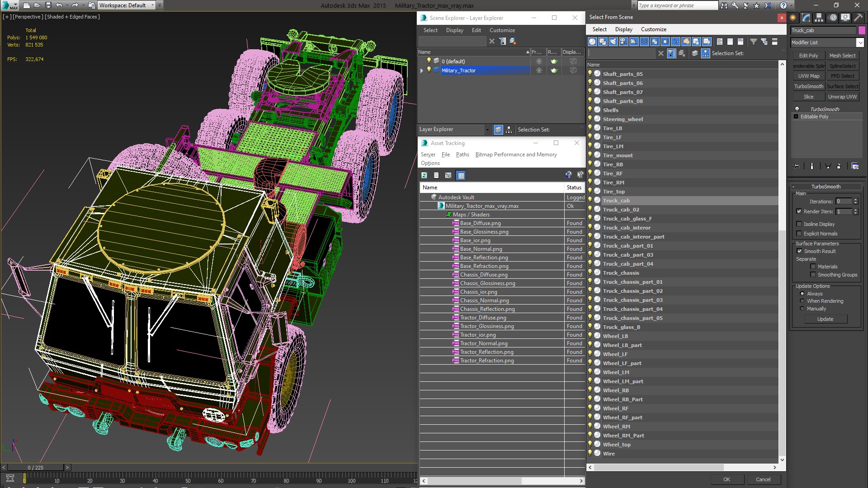868x488 pixels.
Task: Click Select None icon in Select From Scene
Action: pos(730,42)
